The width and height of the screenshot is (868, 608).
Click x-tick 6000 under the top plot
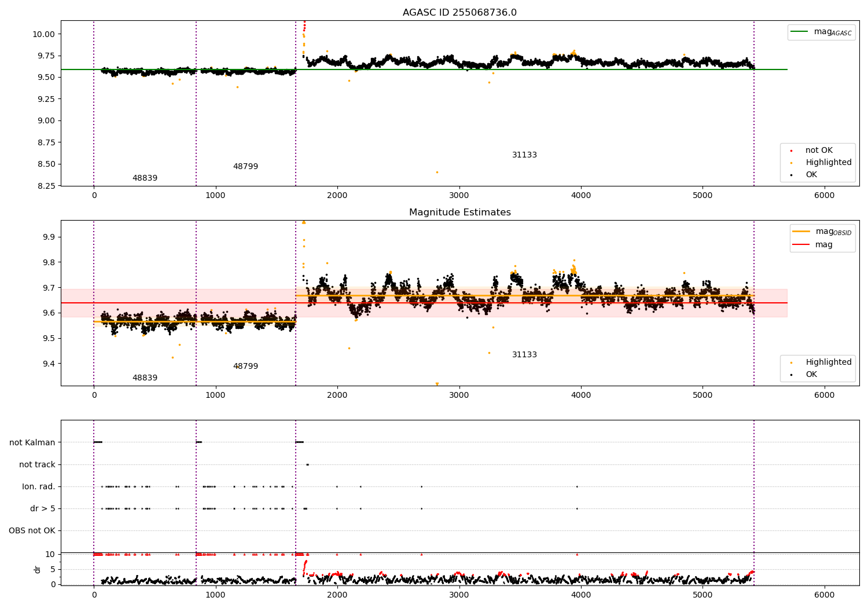pos(825,196)
